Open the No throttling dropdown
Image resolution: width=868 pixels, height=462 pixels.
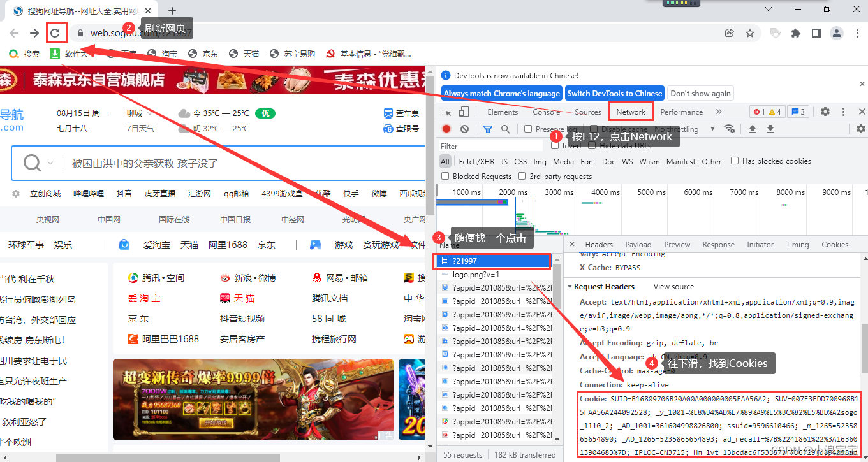click(686, 129)
